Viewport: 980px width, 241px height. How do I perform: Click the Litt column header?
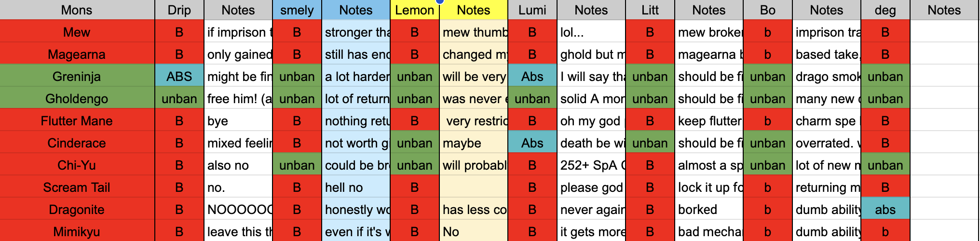coord(650,10)
